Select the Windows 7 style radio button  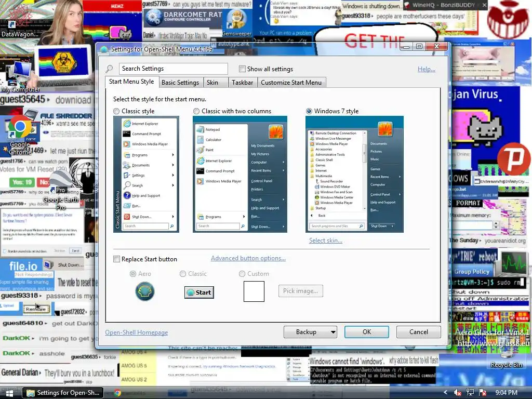[x=309, y=111]
